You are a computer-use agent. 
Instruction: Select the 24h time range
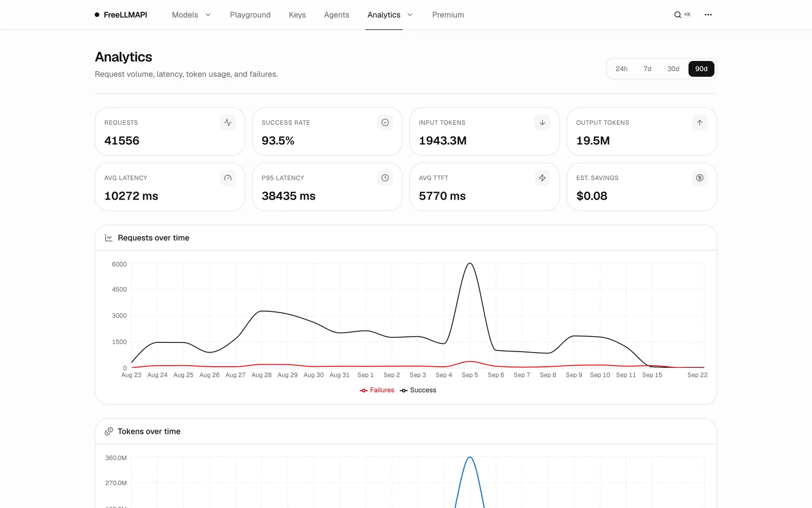[622, 69]
